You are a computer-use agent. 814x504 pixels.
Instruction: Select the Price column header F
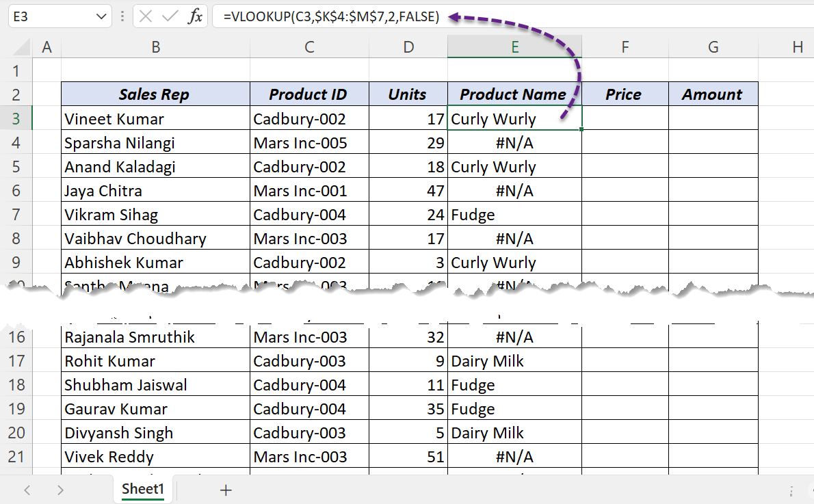[625, 47]
